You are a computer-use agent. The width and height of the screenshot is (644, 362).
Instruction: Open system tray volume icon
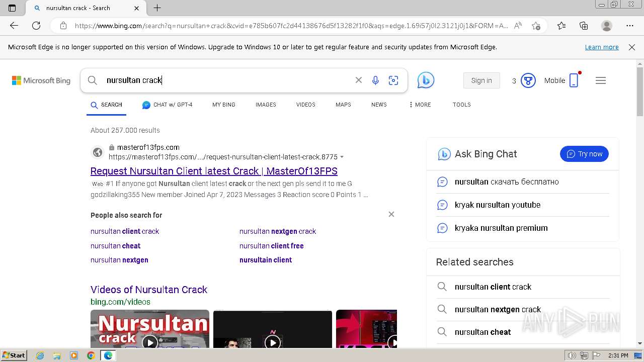tap(572, 355)
